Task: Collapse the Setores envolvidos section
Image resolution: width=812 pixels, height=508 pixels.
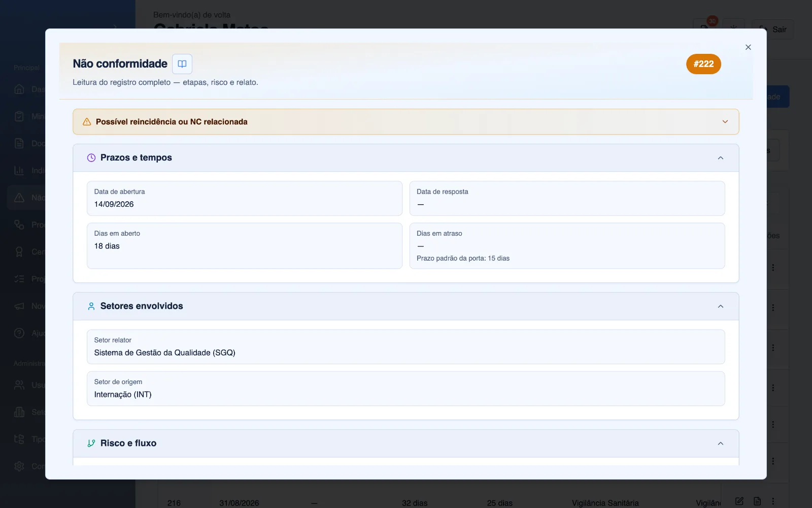Action: (x=721, y=306)
